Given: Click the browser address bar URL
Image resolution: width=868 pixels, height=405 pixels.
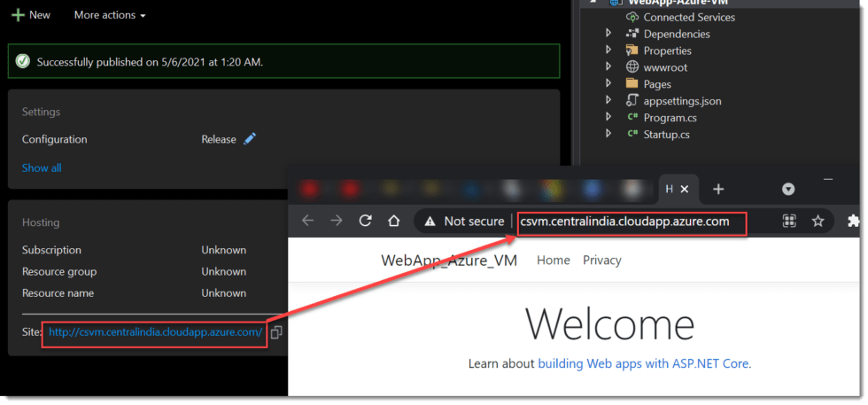Looking at the screenshot, I should [625, 222].
